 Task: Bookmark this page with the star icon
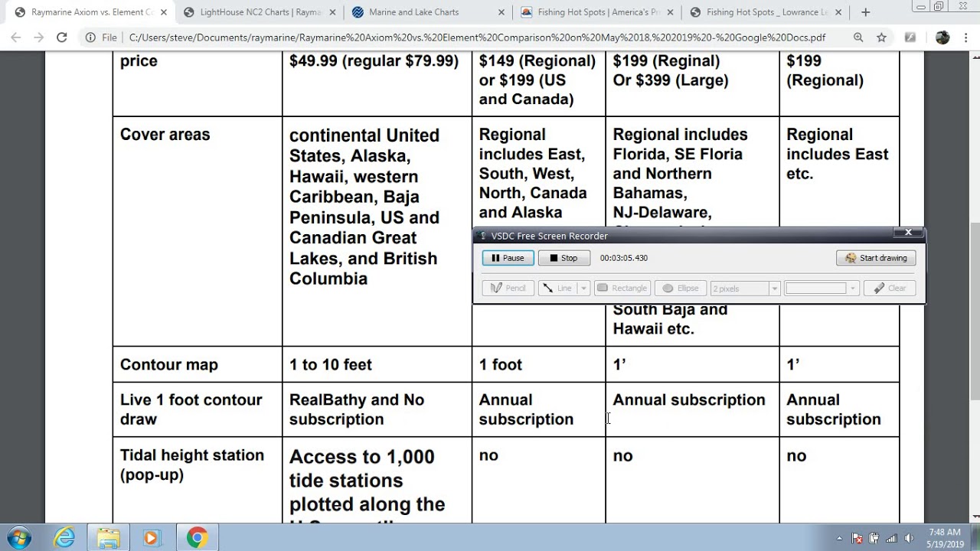coord(881,37)
